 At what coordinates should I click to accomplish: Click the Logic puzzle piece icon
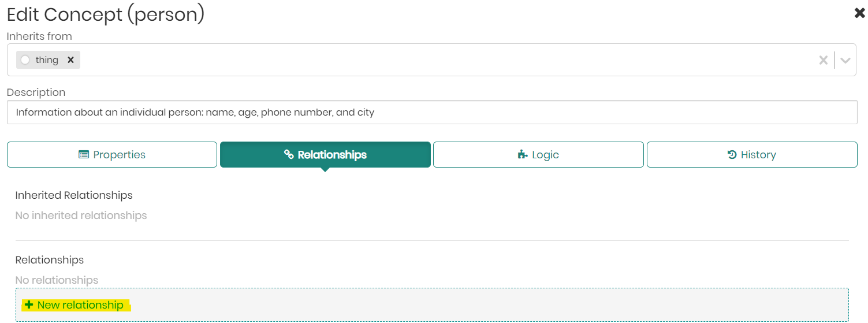tap(523, 155)
